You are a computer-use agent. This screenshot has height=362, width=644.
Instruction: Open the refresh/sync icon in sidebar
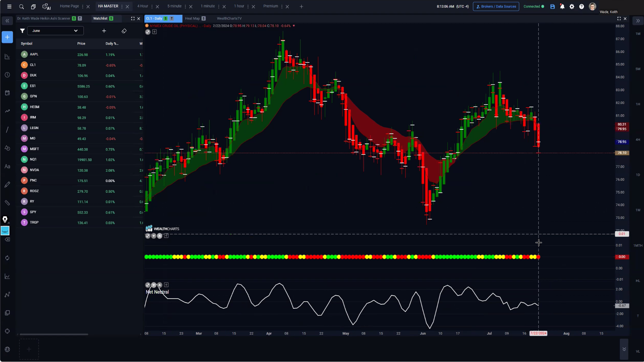(7, 258)
